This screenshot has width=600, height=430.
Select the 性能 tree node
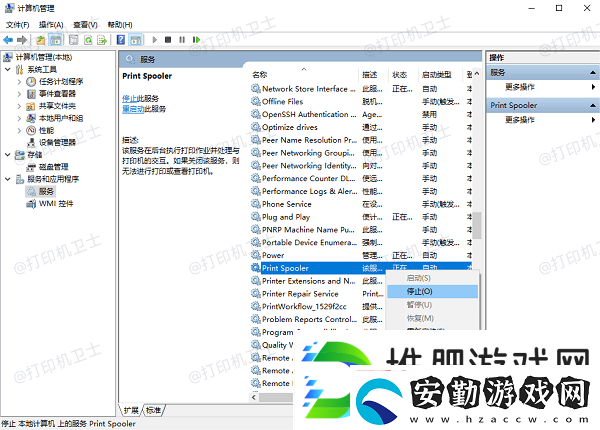tap(46, 130)
